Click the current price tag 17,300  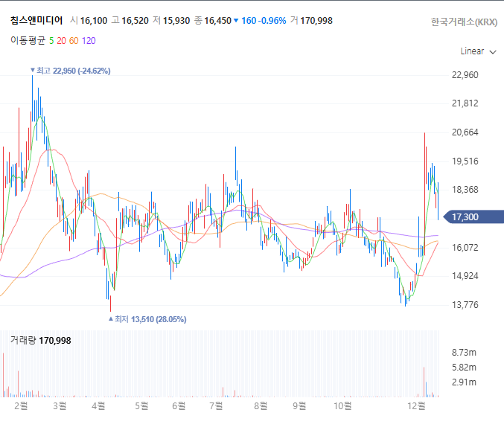pyautogui.click(x=473, y=217)
